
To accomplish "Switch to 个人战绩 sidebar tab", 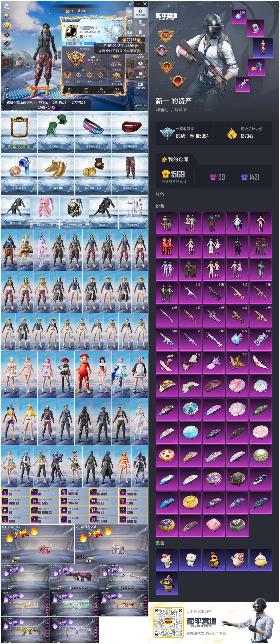I will click(140, 23).
